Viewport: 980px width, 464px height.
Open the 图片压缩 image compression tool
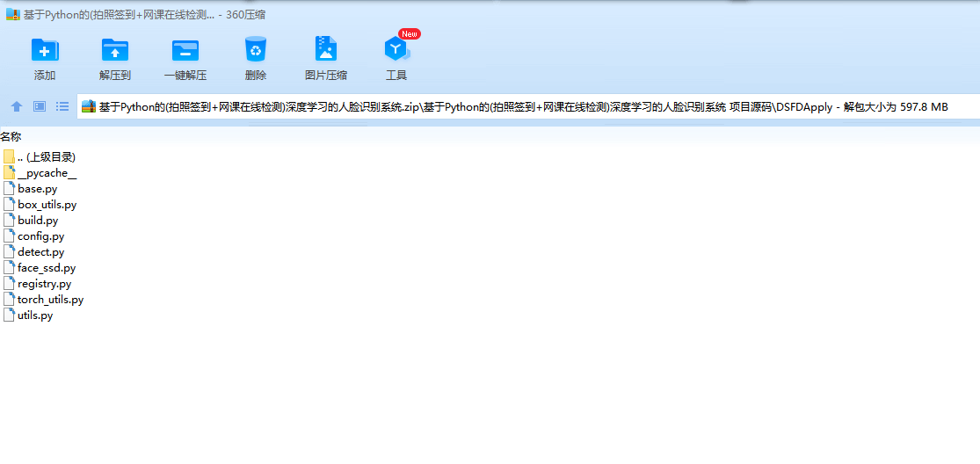[x=325, y=48]
